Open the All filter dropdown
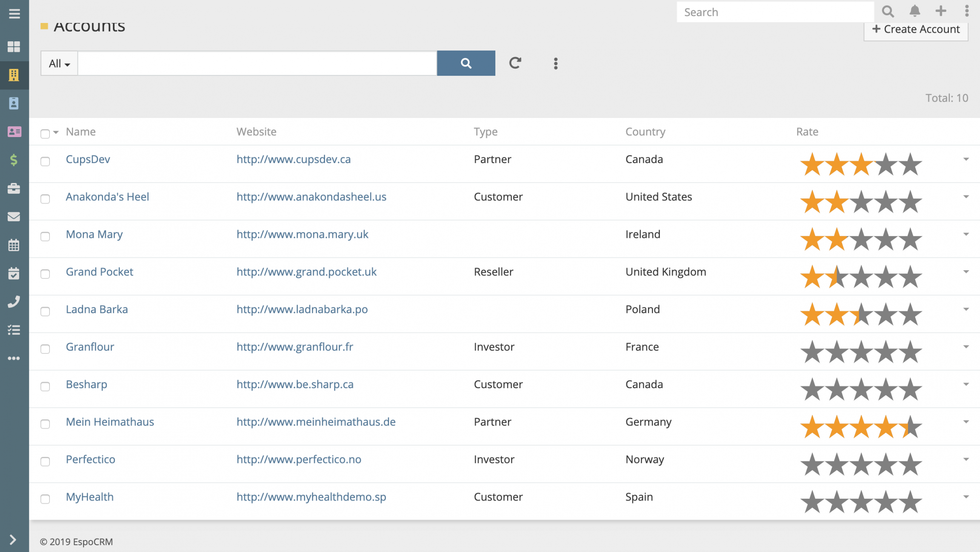Screen dimensions: 980x552 click(x=59, y=63)
